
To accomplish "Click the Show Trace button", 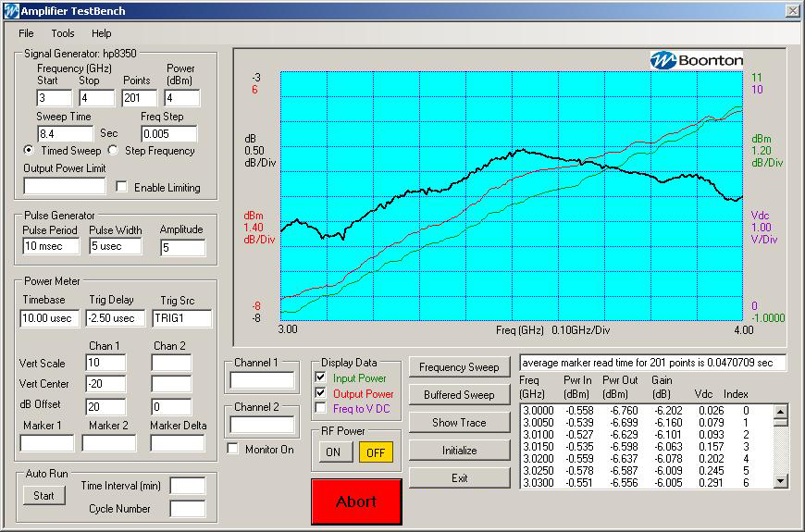I will [459, 423].
